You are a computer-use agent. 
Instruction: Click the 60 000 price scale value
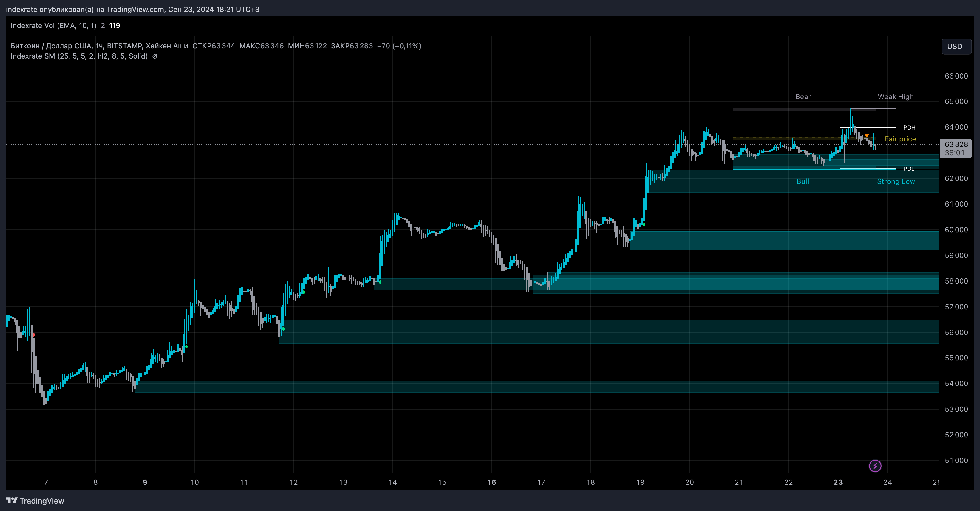(956, 230)
